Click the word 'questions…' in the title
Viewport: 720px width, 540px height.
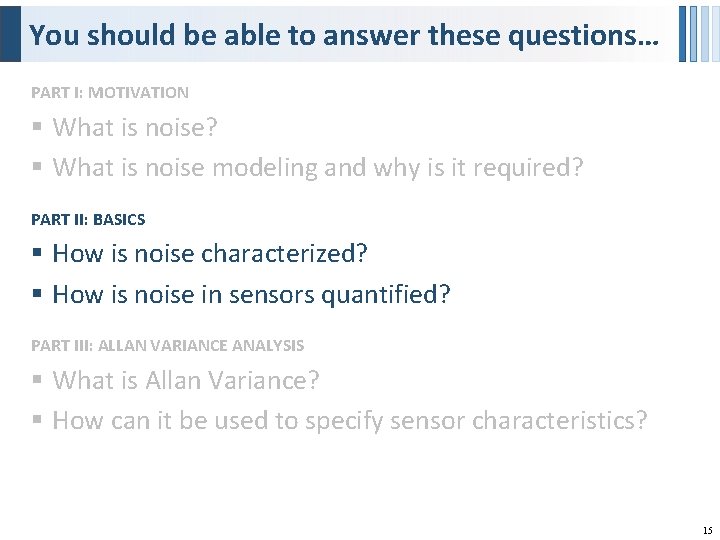[584, 35]
